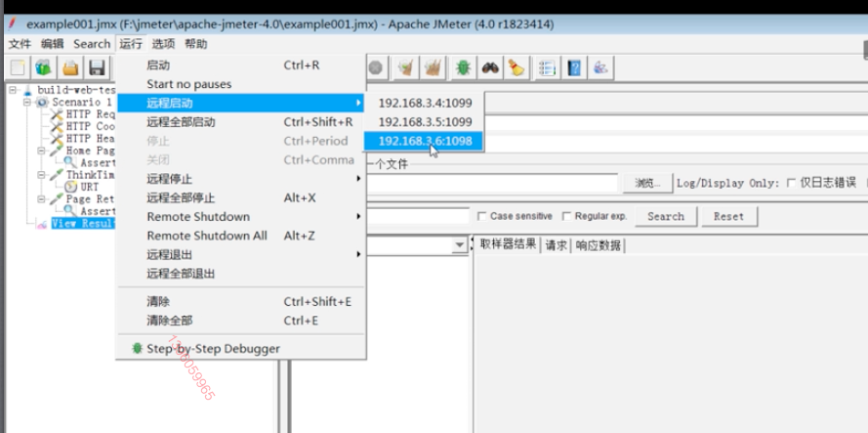Open the Remote Shutdown submenu
Image resolution: width=868 pixels, height=433 pixels.
click(x=241, y=217)
